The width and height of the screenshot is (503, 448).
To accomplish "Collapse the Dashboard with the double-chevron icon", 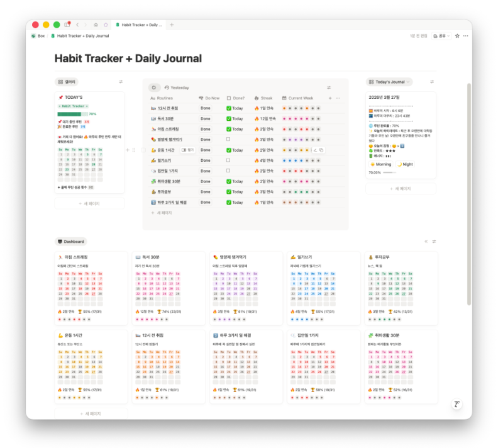I will click(x=426, y=242).
